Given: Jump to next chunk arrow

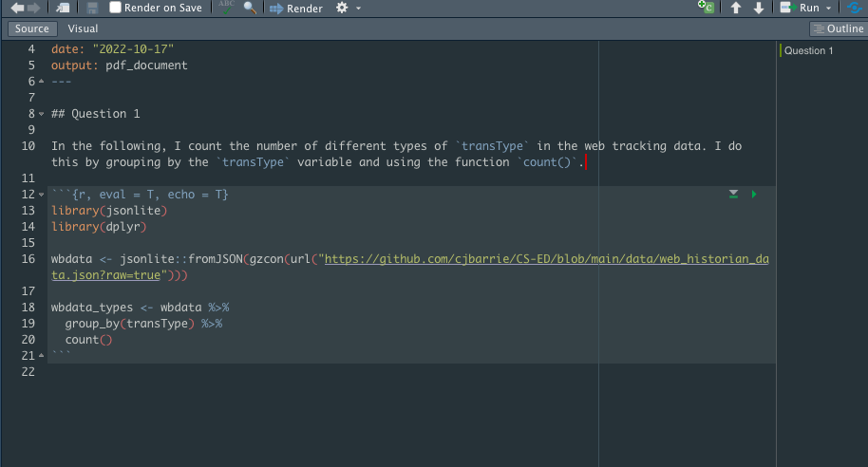Looking at the screenshot, I should pos(759,8).
